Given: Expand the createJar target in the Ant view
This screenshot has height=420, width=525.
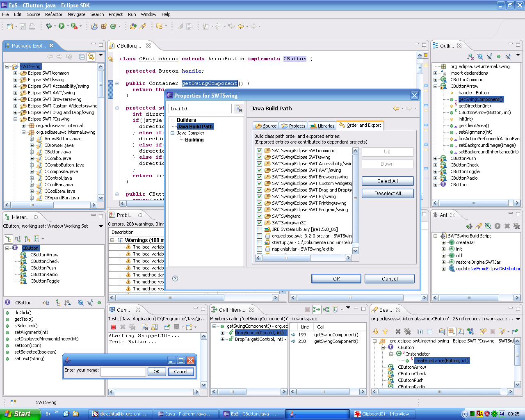Looking at the screenshot, I should pyautogui.click(x=443, y=242).
